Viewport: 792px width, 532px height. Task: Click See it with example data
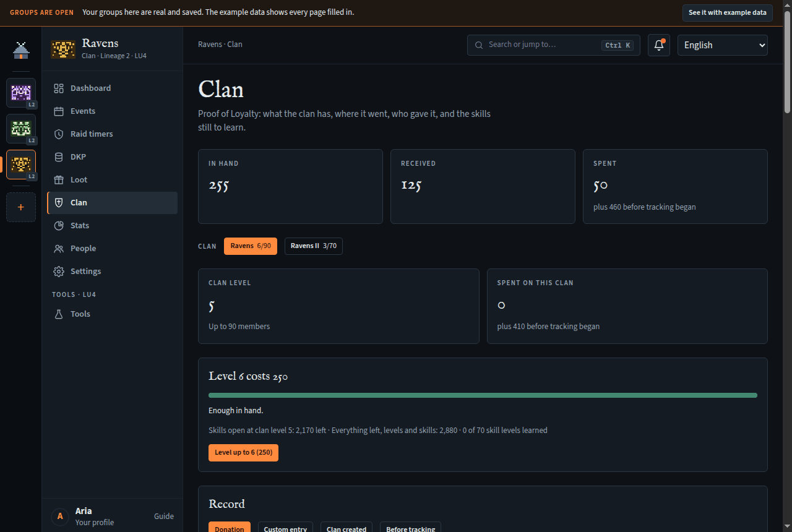pos(728,13)
